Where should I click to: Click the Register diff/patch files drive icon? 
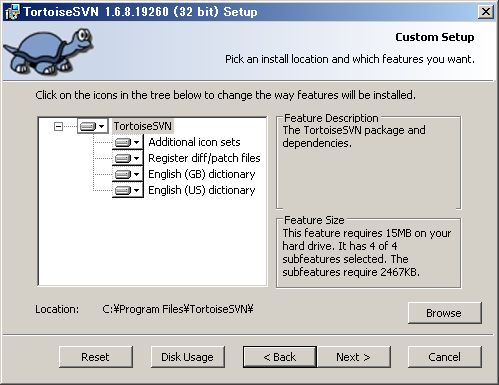123,158
